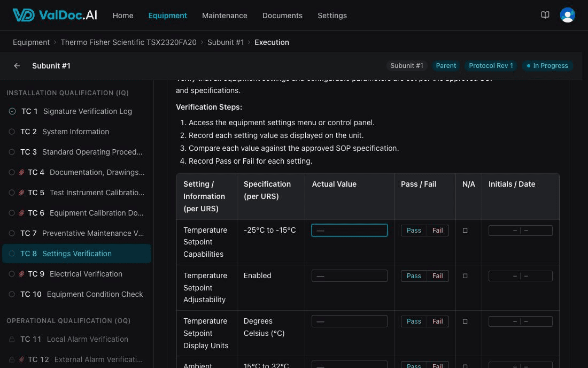Open the Equipment menu
This screenshot has height=368, width=588.
click(167, 16)
